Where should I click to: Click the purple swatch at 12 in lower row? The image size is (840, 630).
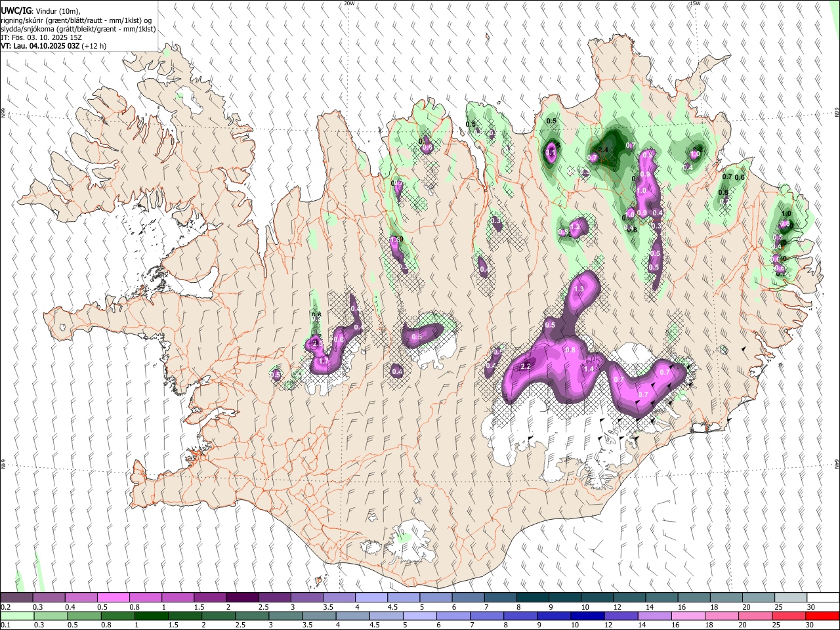coord(621,616)
